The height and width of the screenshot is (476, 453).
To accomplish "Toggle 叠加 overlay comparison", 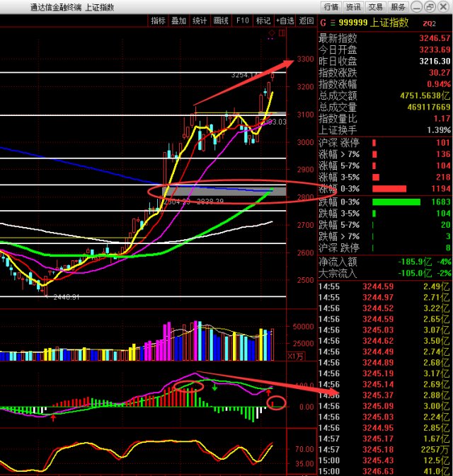I will pyautogui.click(x=179, y=21).
